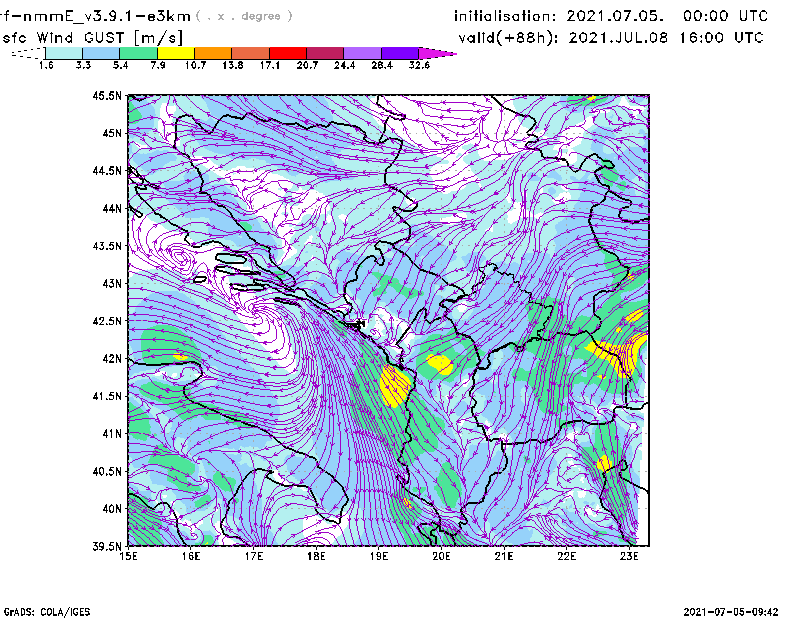The image size is (800, 618).
Task: Click the '42.5N' latitude label
Action: (107, 321)
